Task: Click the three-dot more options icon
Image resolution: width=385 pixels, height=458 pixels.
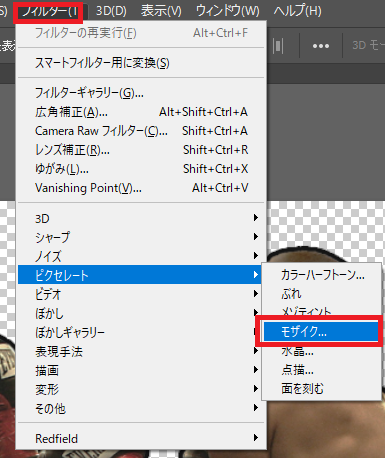Action: coord(321,46)
